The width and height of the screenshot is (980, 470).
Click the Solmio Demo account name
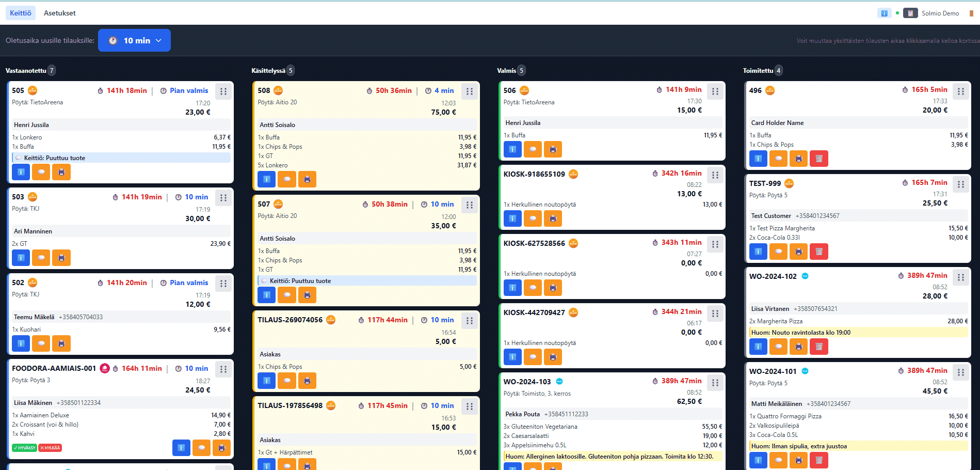point(940,13)
